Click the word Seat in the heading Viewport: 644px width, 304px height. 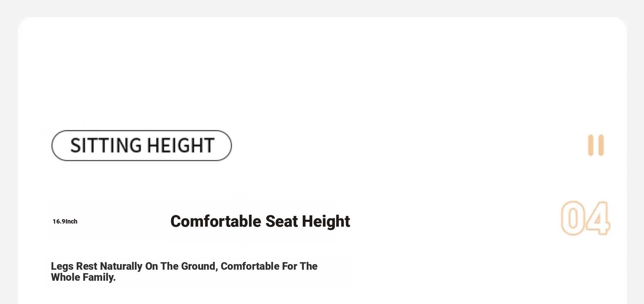pos(281,221)
